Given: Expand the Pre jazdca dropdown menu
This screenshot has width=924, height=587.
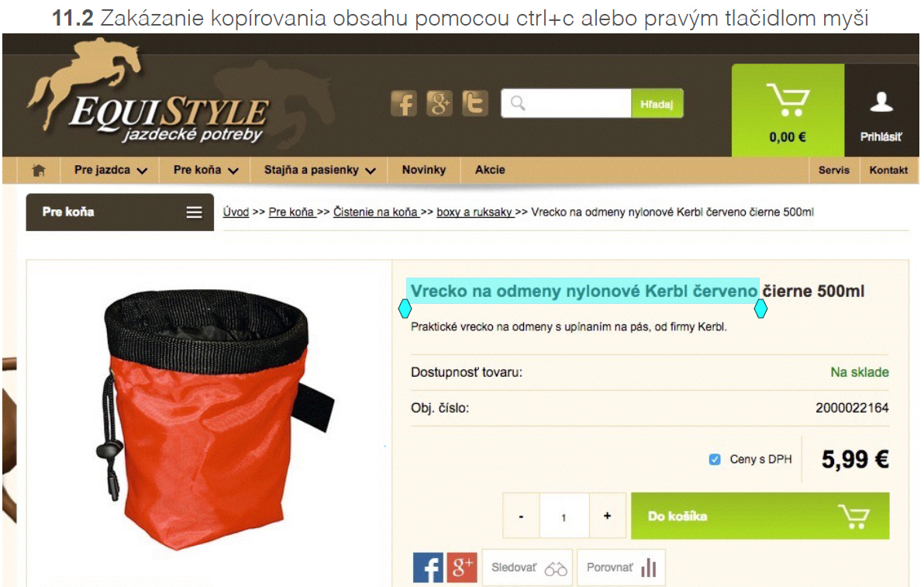Looking at the screenshot, I should [x=110, y=171].
